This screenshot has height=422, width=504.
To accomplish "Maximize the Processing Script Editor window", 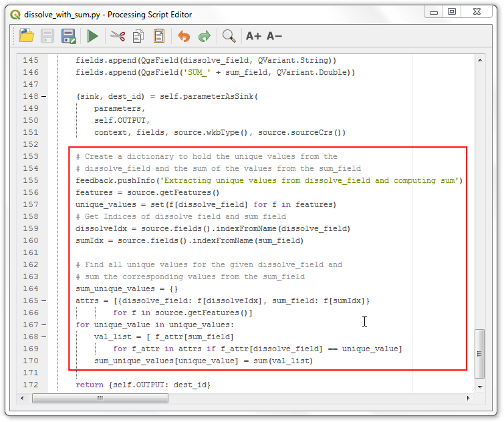I will (x=453, y=11).
